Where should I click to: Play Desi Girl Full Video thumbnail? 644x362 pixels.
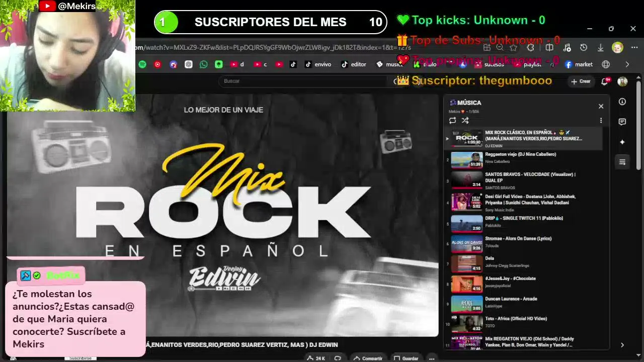(466, 202)
